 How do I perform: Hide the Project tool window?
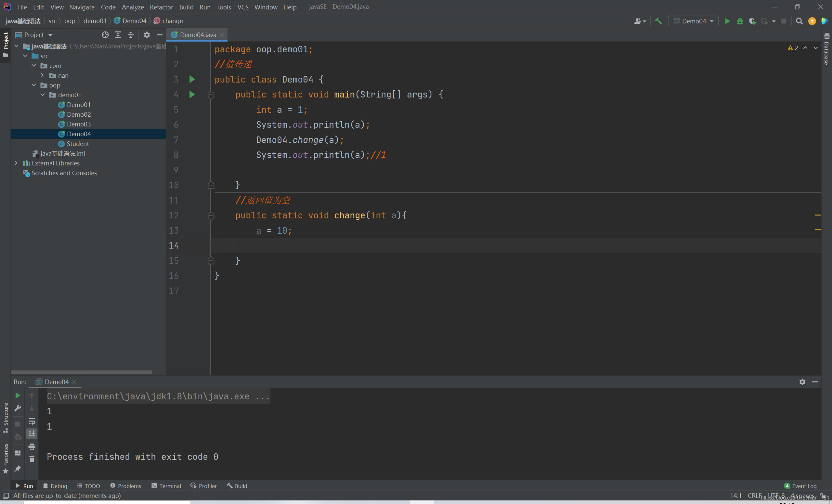tap(159, 35)
